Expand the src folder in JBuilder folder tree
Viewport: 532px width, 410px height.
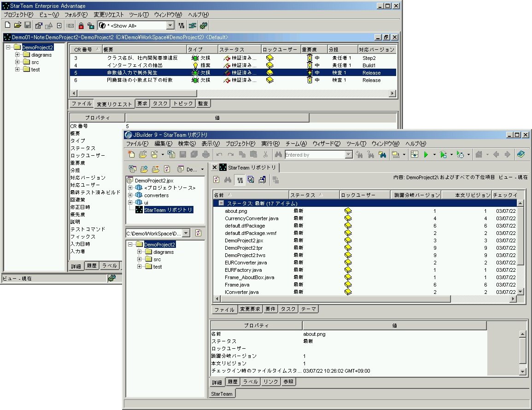(x=139, y=259)
